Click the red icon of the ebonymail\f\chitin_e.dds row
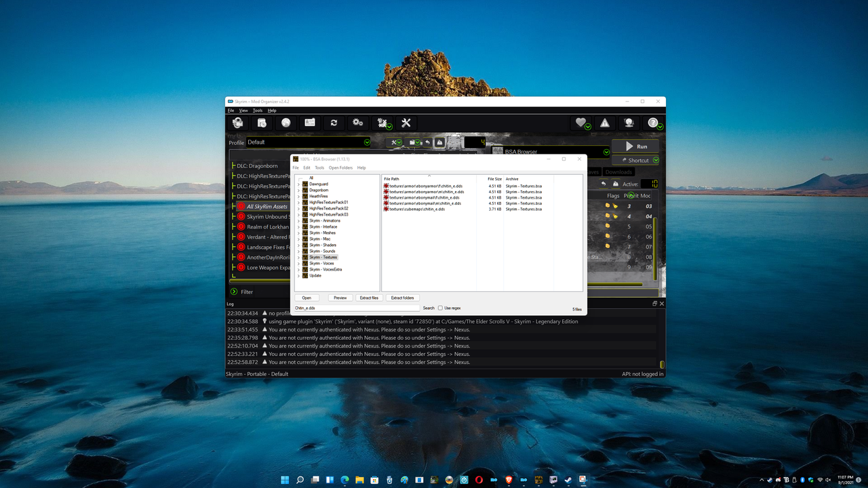The width and height of the screenshot is (868, 488). (386, 197)
